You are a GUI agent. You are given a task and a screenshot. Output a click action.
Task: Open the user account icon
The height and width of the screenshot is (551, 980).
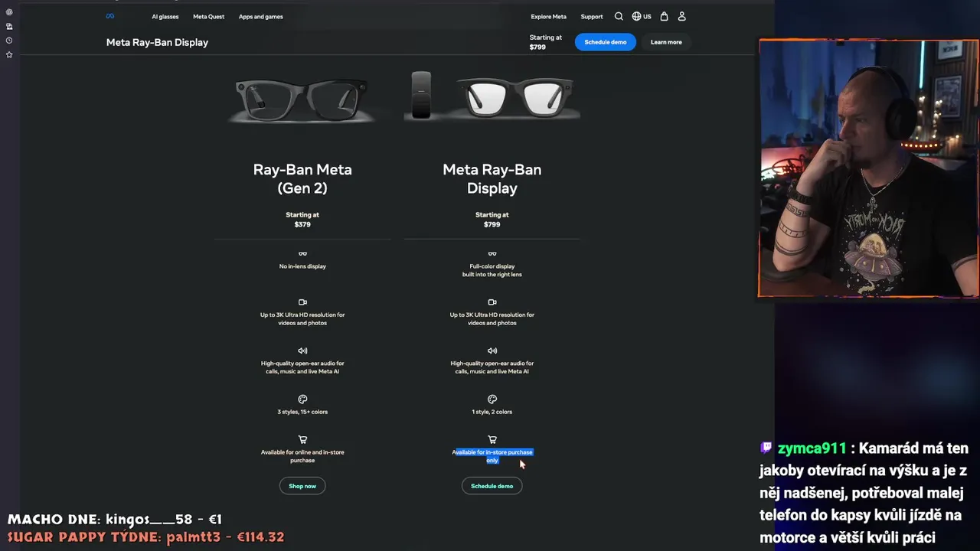coord(681,16)
